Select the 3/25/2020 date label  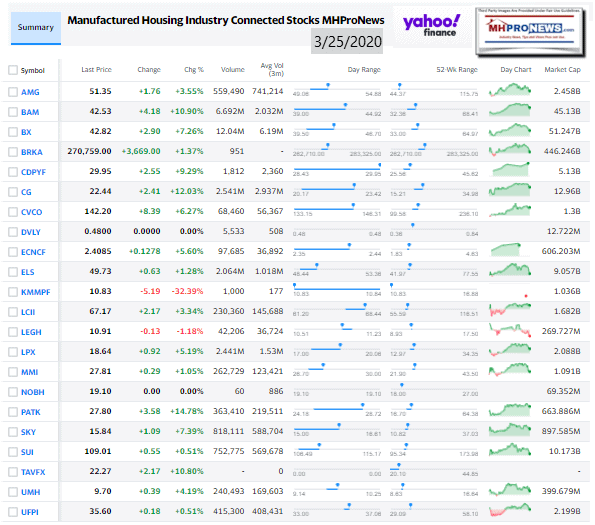(347, 42)
